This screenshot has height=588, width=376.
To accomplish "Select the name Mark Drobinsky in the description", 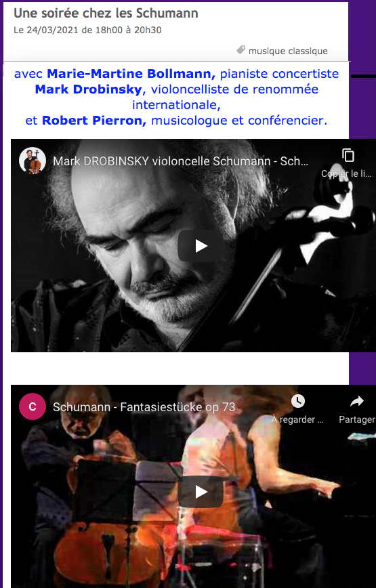I will [88, 89].
